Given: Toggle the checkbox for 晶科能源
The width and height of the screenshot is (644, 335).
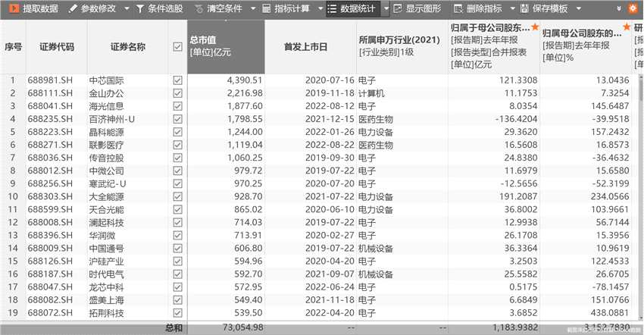Looking at the screenshot, I should [177, 132].
